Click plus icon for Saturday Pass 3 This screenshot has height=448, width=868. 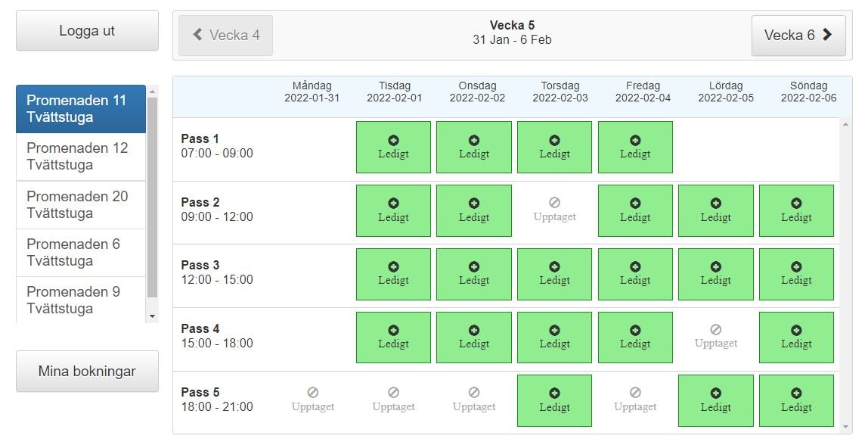tap(715, 266)
